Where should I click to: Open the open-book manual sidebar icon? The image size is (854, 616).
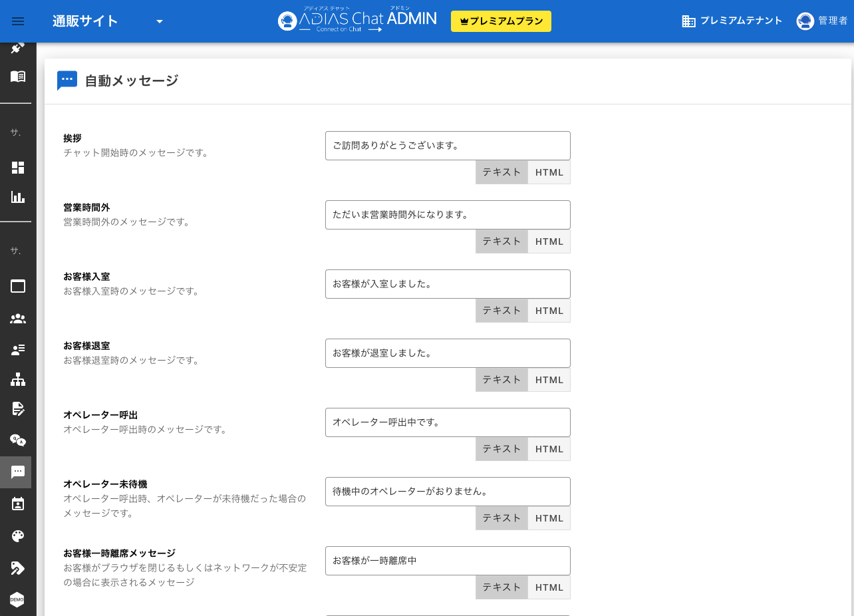pyautogui.click(x=18, y=77)
